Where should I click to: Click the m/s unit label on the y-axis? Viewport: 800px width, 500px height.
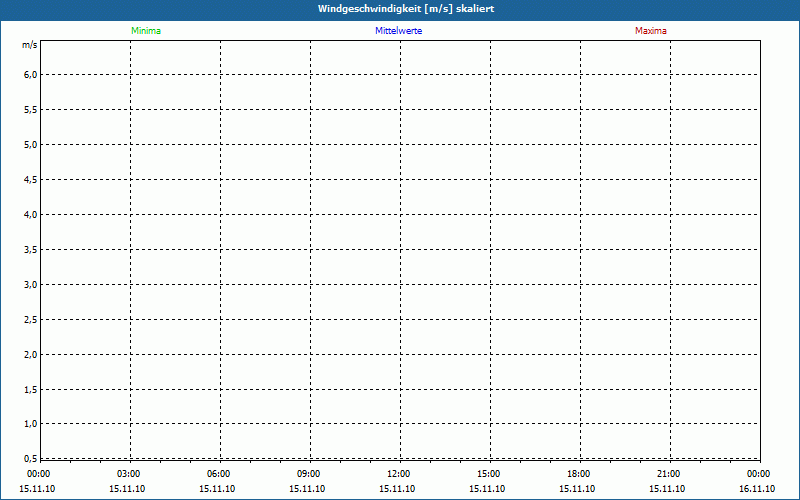[x=30, y=45]
